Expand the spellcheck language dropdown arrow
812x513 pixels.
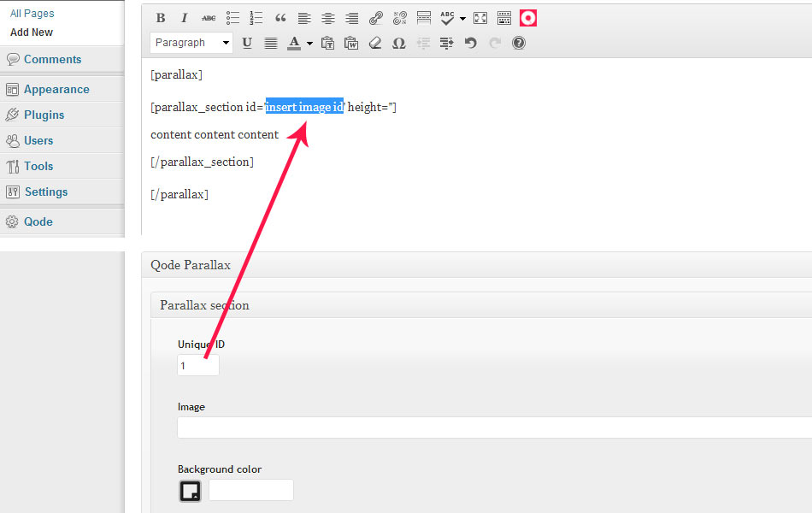(462, 18)
